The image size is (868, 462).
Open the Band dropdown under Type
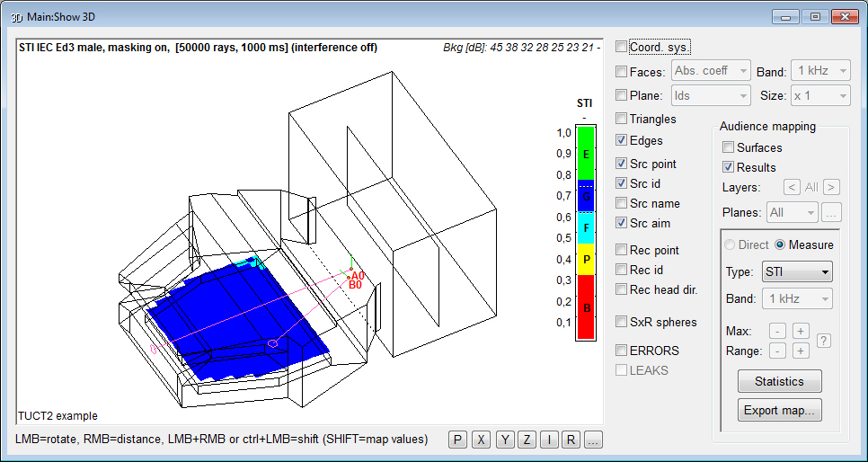click(797, 298)
